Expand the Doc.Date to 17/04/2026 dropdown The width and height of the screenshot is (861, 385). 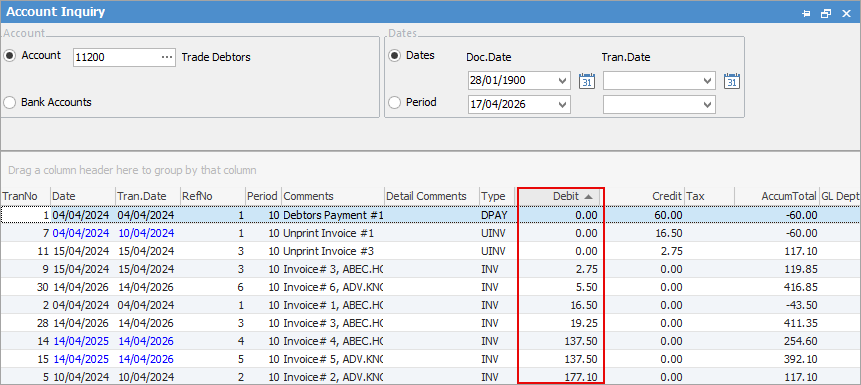(x=562, y=104)
